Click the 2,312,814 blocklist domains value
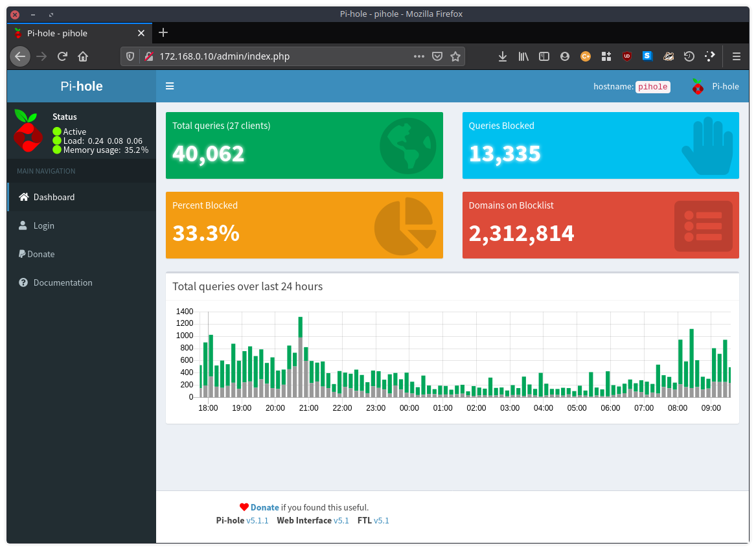The image size is (756, 550). coord(521,233)
